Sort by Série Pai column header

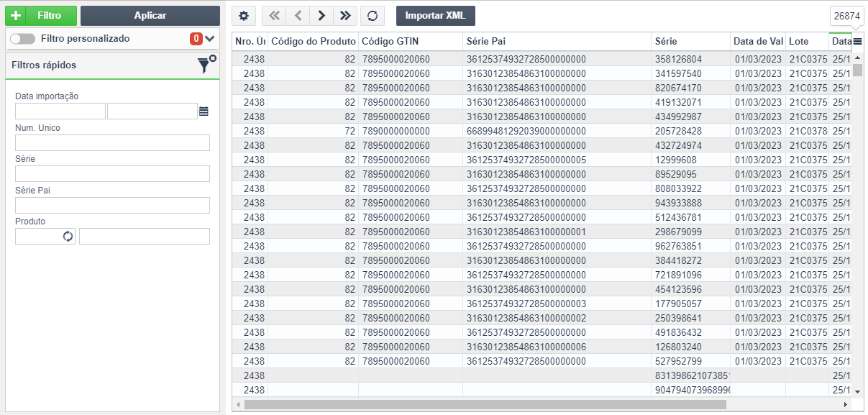coord(557,42)
